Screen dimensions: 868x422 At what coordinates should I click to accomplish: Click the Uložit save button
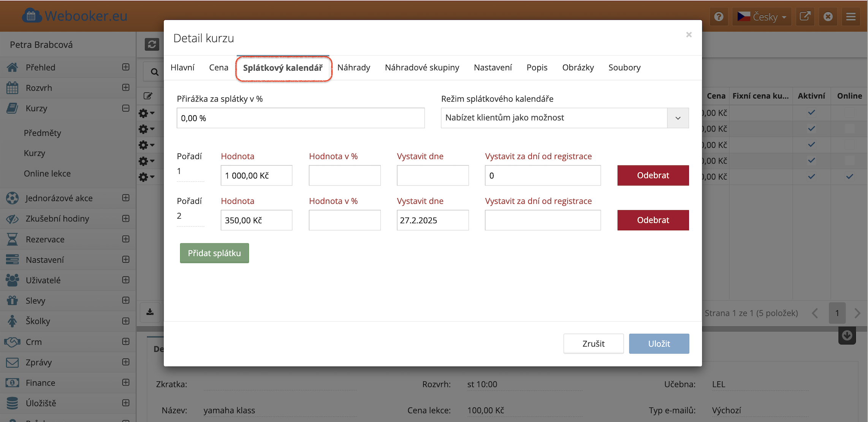click(x=659, y=344)
